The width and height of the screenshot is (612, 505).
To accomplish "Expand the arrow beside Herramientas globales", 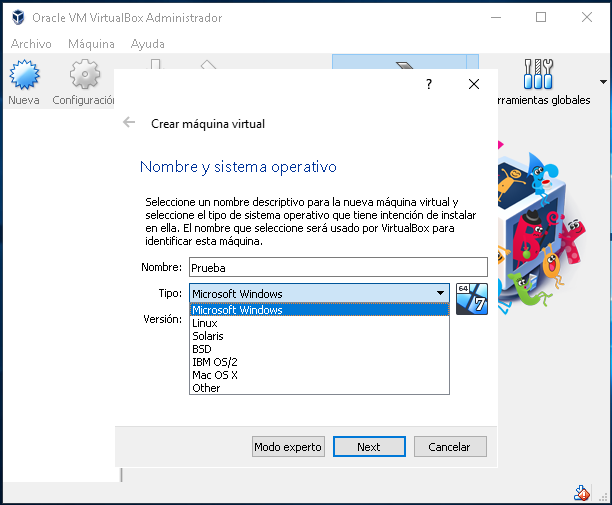I will click(x=603, y=82).
